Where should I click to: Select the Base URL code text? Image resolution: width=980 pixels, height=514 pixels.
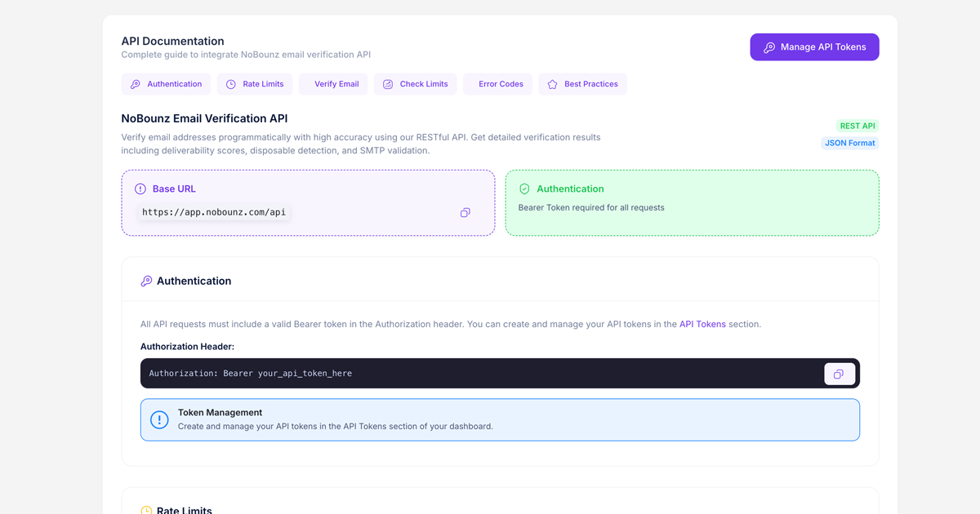(213, 211)
